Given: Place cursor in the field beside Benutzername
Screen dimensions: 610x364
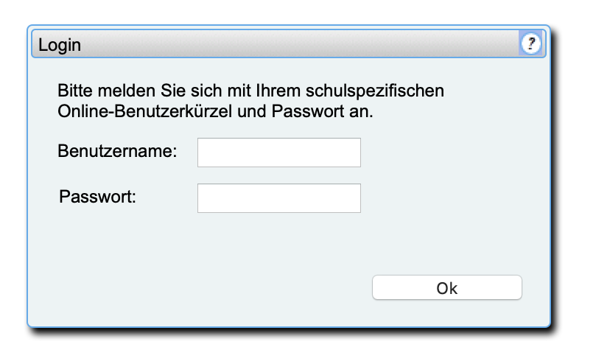Looking at the screenshot, I should tap(278, 153).
